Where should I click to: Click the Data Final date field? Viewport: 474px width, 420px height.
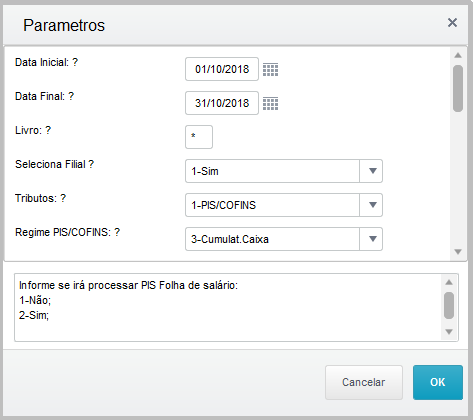tap(222, 103)
